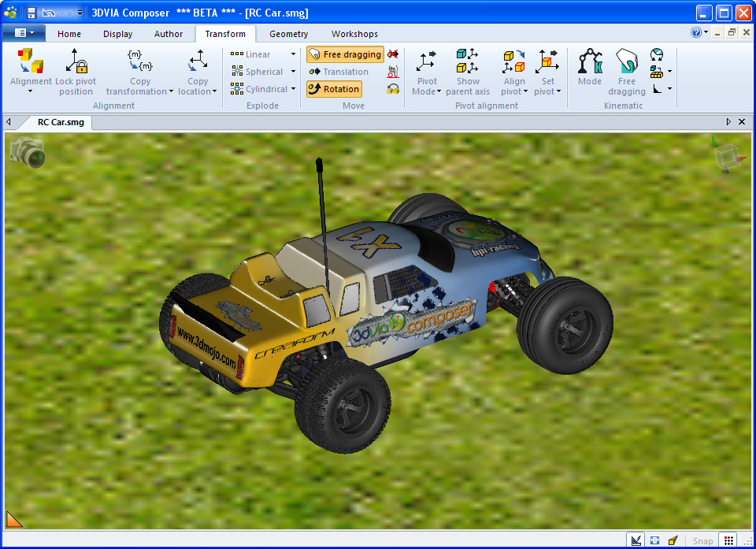
Task: Expand the Alignment dropdown
Action: click(x=31, y=91)
